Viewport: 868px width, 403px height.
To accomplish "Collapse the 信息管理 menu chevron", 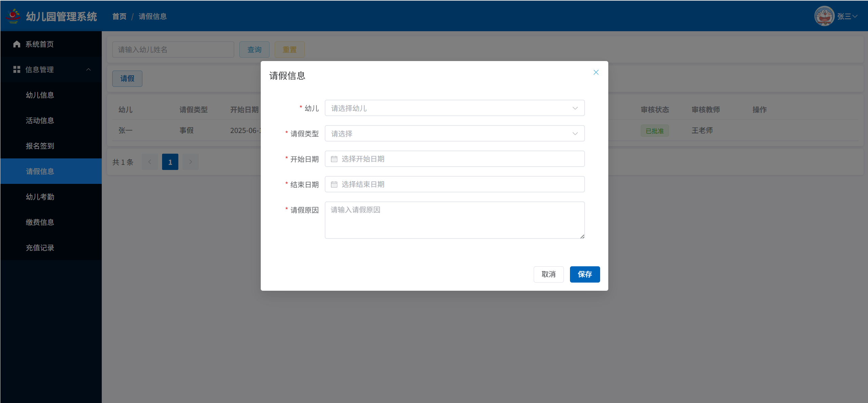I will point(88,70).
